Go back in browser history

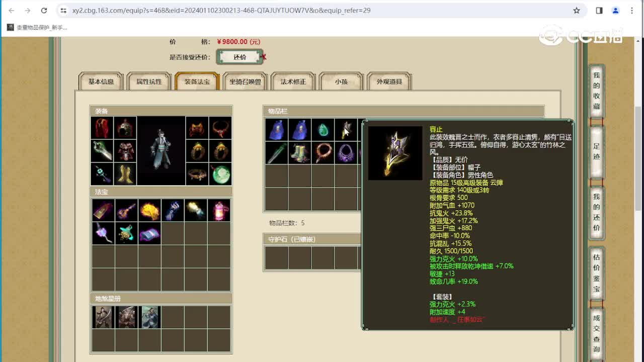coord(12,10)
